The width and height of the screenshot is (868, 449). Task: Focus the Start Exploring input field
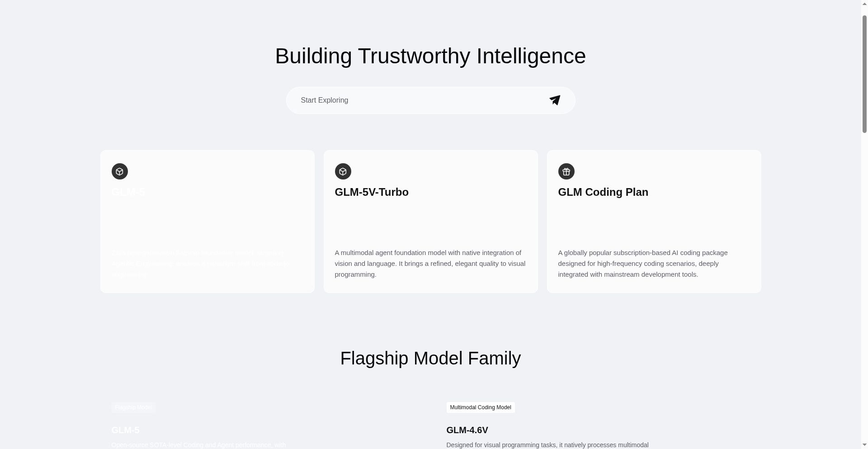[416, 100]
